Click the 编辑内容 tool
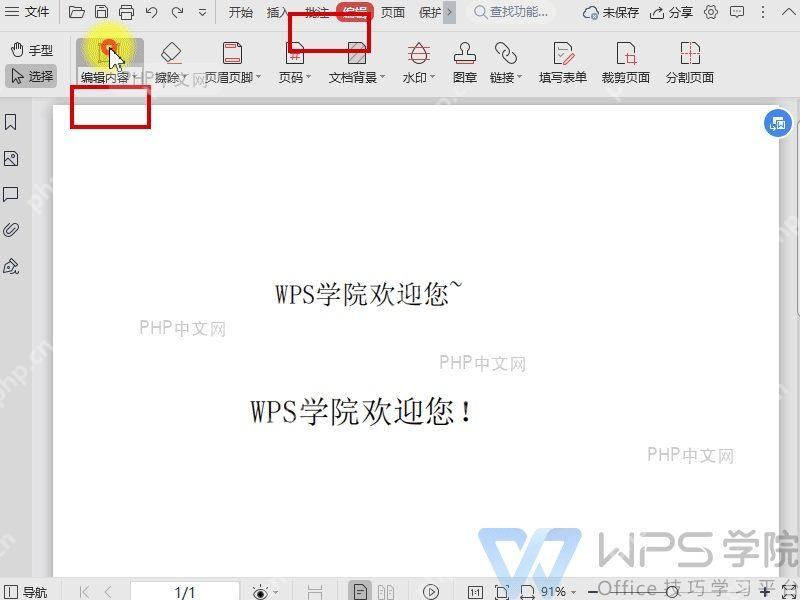The height and width of the screenshot is (600, 800). tap(108, 61)
